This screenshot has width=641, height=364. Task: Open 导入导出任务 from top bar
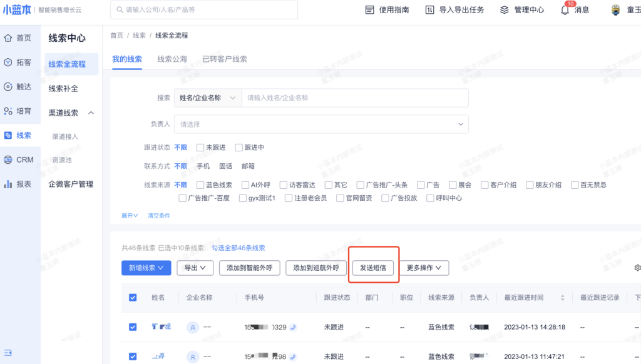(x=429, y=10)
